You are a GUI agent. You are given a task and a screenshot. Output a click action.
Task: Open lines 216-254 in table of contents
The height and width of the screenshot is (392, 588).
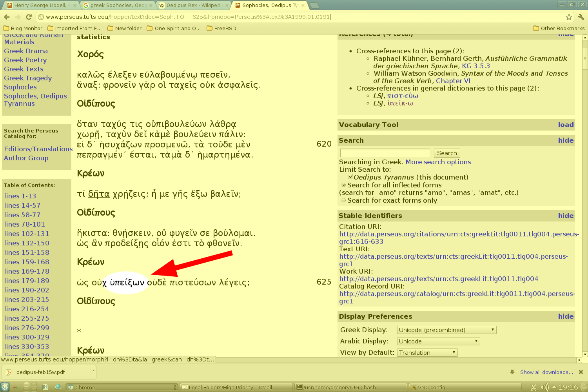(x=27, y=309)
